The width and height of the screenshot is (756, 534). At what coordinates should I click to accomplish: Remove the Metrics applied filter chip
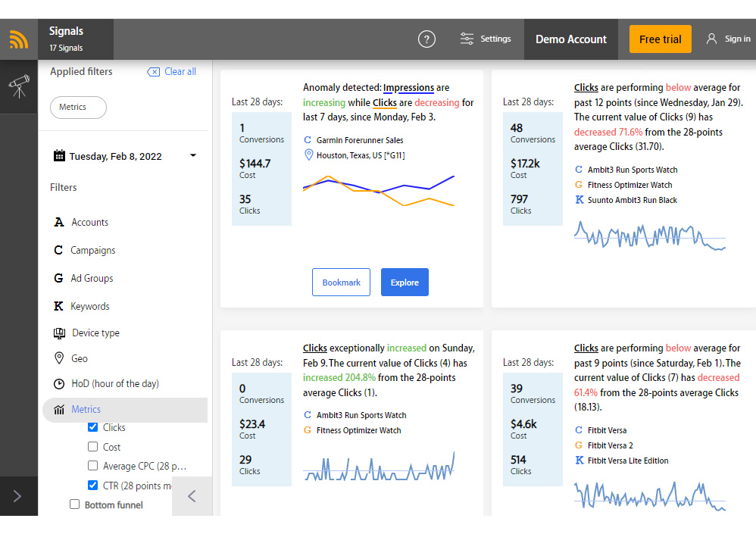pyautogui.click(x=78, y=108)
